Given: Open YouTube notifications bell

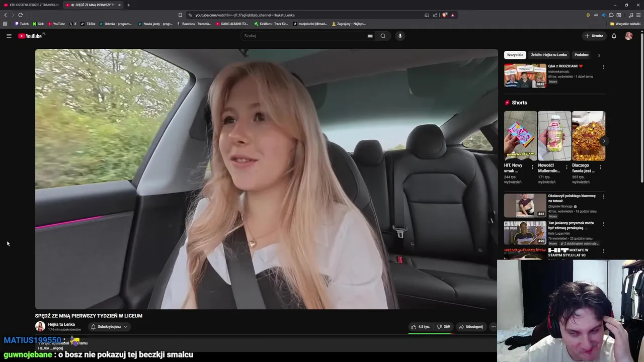Looking at the screenshot, I should point(614,36).
